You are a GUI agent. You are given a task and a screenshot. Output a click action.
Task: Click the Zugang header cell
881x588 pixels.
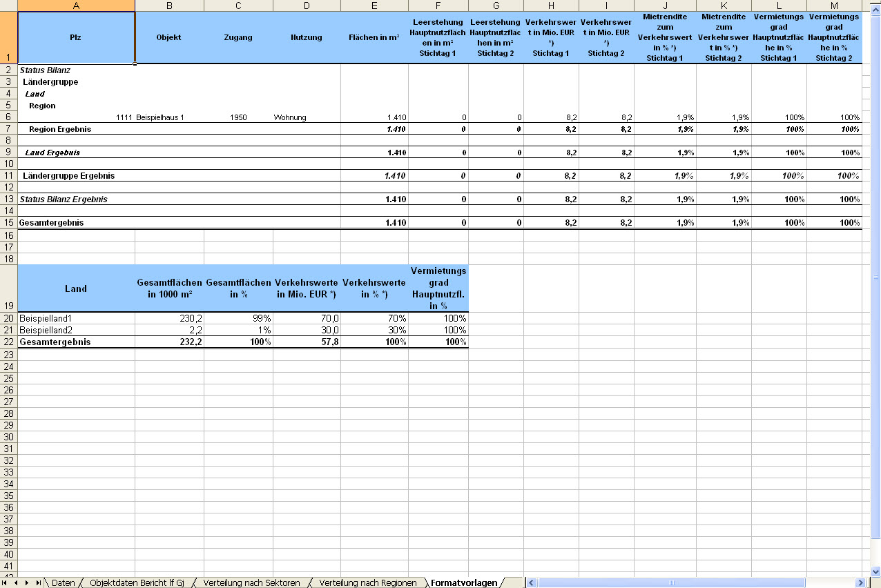pos(238,37)
